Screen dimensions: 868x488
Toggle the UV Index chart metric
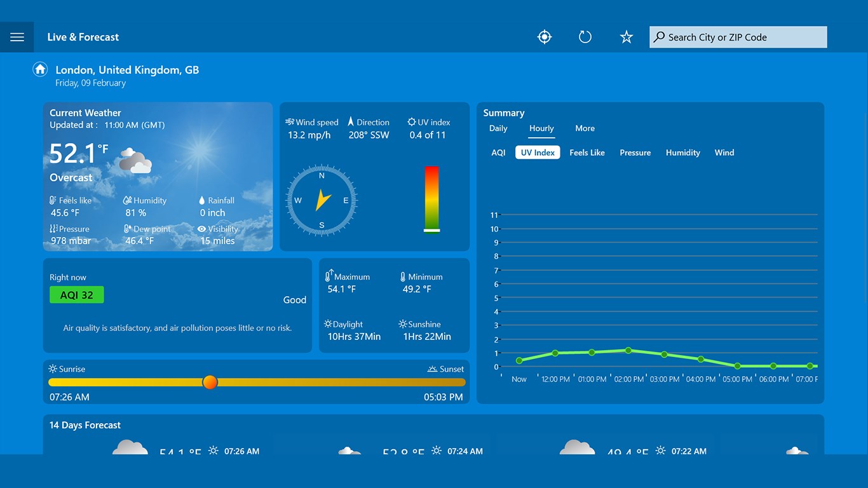(537, 152)
